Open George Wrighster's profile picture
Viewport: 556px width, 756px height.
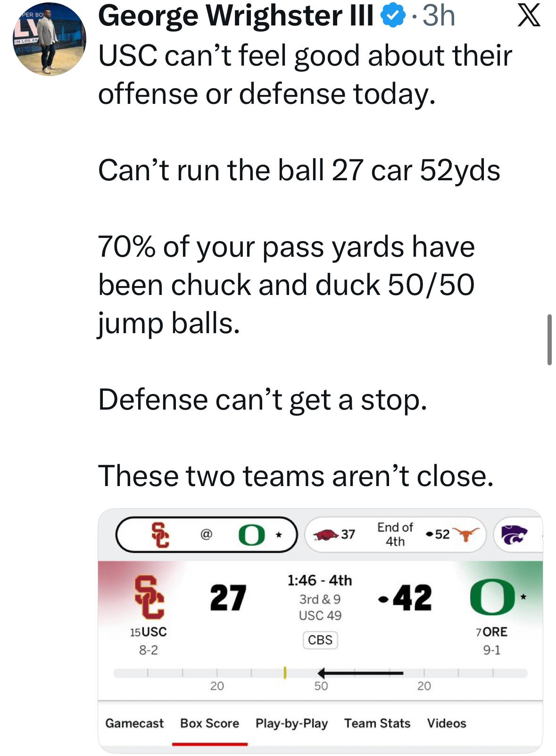[49, 39]
